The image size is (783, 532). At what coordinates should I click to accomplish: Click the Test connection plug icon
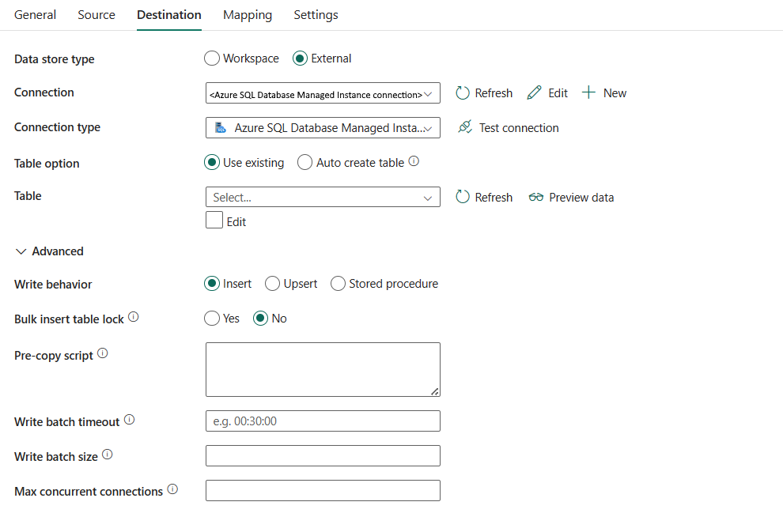(465, 126)
